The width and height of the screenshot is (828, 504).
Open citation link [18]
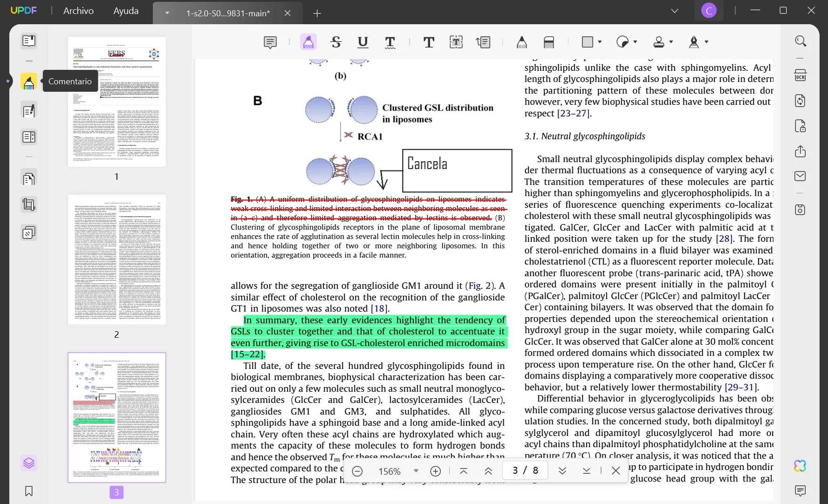(x=379, y=308)
